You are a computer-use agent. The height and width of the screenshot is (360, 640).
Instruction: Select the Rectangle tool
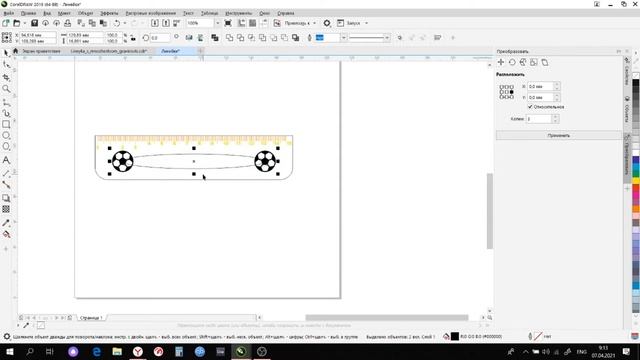6,124
